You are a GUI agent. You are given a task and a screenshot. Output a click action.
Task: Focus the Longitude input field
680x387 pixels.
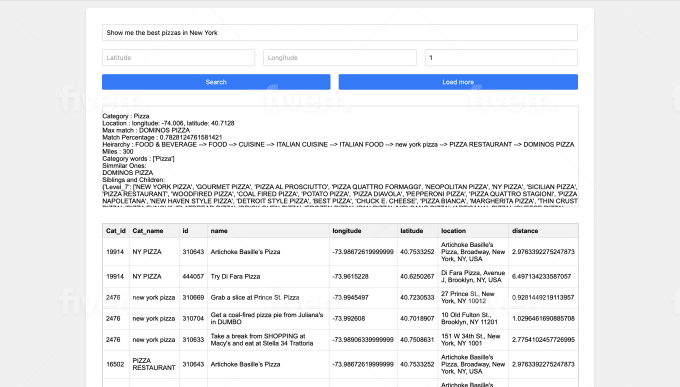click(340, 57)
